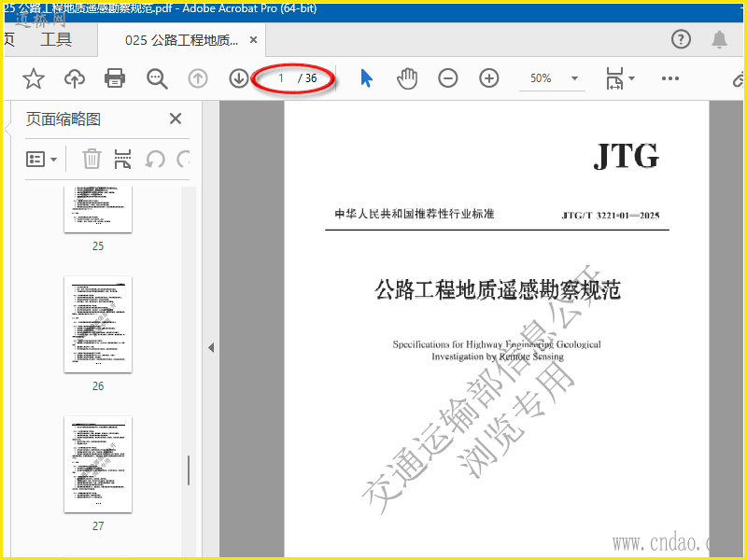Image resolution: width=747 pixels, height=560 pixels.
Task: Zoom out with minus icon
Action: [x=448, y=78]
